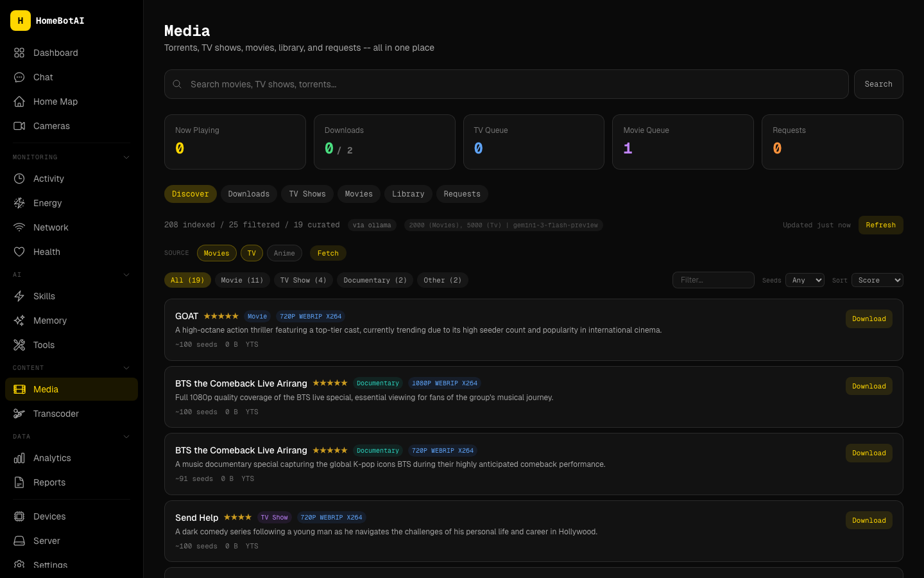Switch to the Downloads tab

(249, 194)
